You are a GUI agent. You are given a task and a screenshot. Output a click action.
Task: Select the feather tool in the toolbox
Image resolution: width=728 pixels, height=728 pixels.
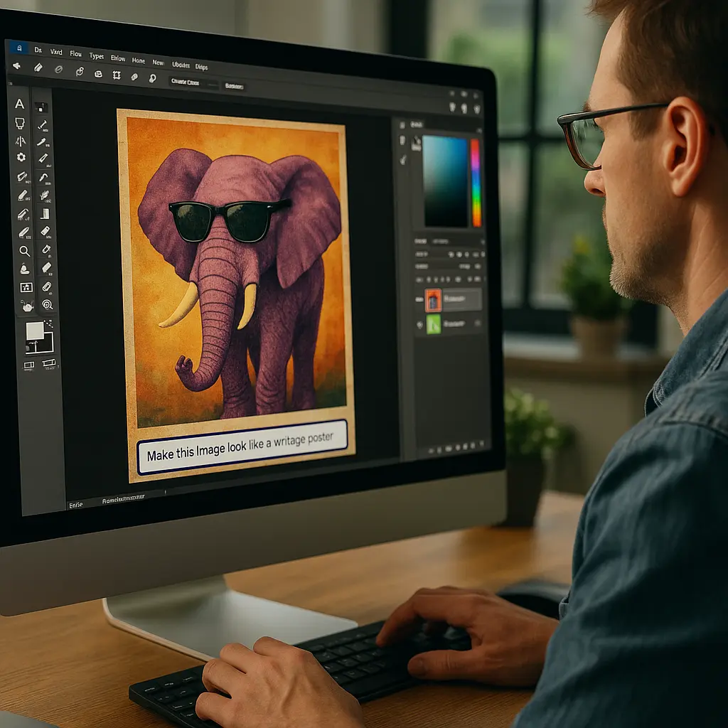[45, 196]
